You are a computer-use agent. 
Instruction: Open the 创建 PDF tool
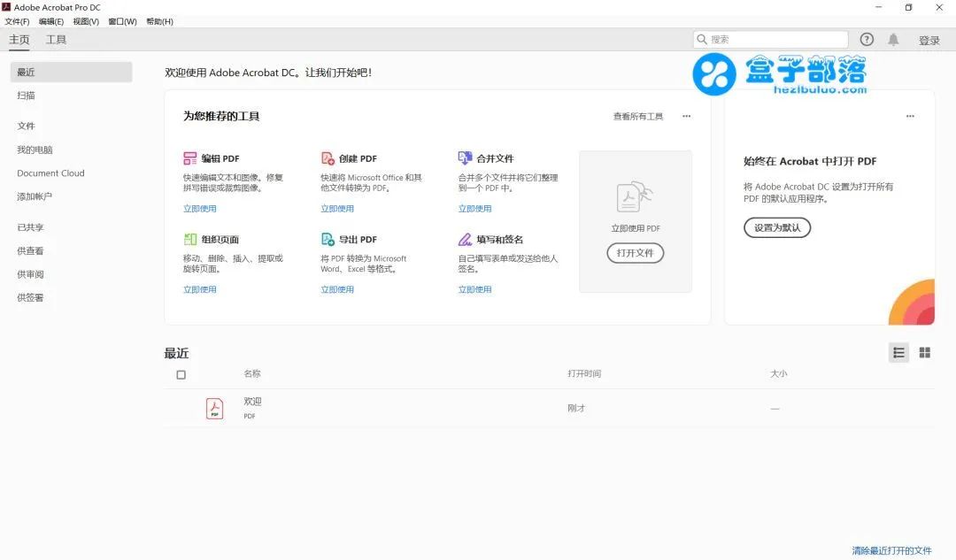[327, 158]
